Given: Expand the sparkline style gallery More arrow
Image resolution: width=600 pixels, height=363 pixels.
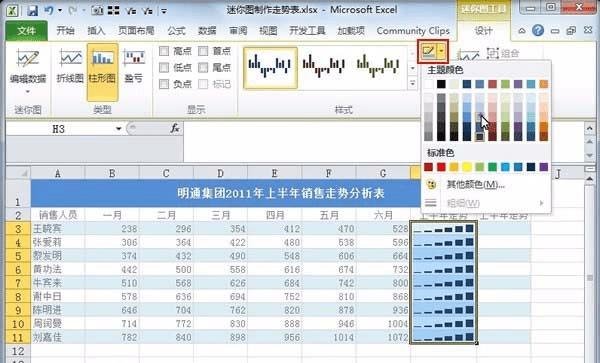Looking at the screenshot, I should click(412, 83).
